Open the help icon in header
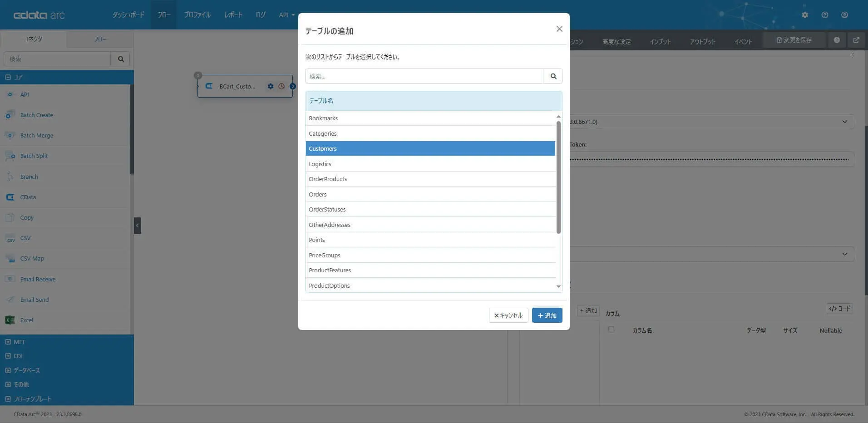Image resolution: width=868 pixels, height=423 pixels. tap(824, 15)
